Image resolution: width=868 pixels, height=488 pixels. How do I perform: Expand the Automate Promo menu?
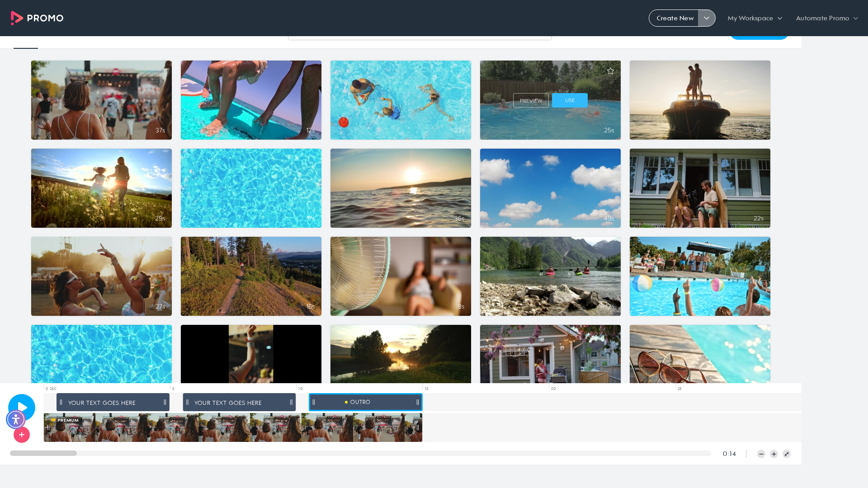click(827, 18)
